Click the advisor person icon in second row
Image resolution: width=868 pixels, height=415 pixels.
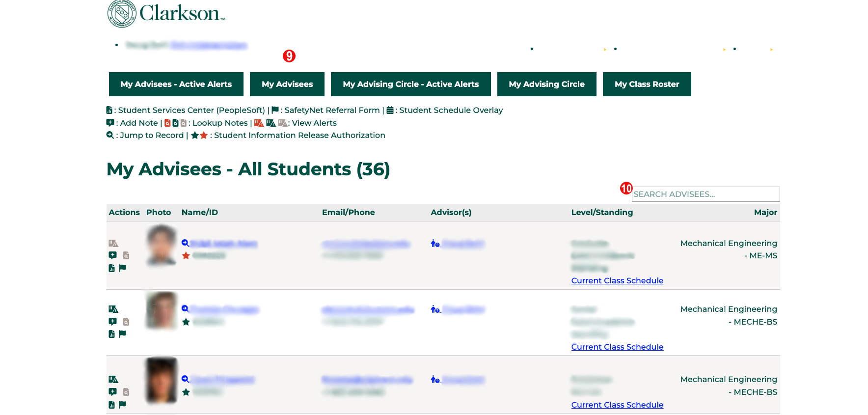tap(435, 309)
